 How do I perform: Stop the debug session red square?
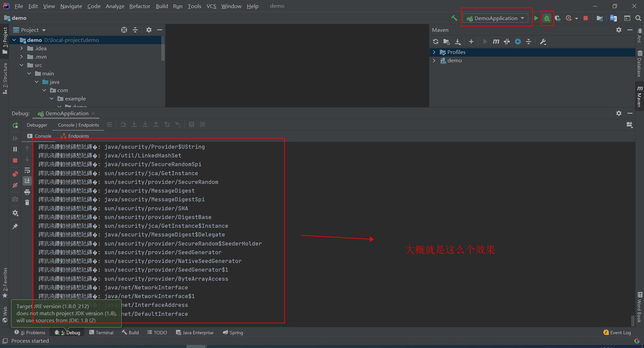15,160
